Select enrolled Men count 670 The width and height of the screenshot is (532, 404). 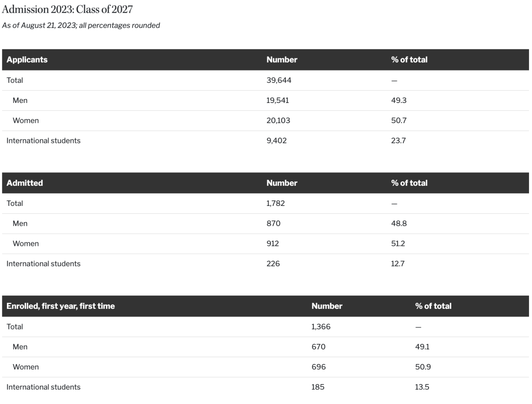(319, 347)
